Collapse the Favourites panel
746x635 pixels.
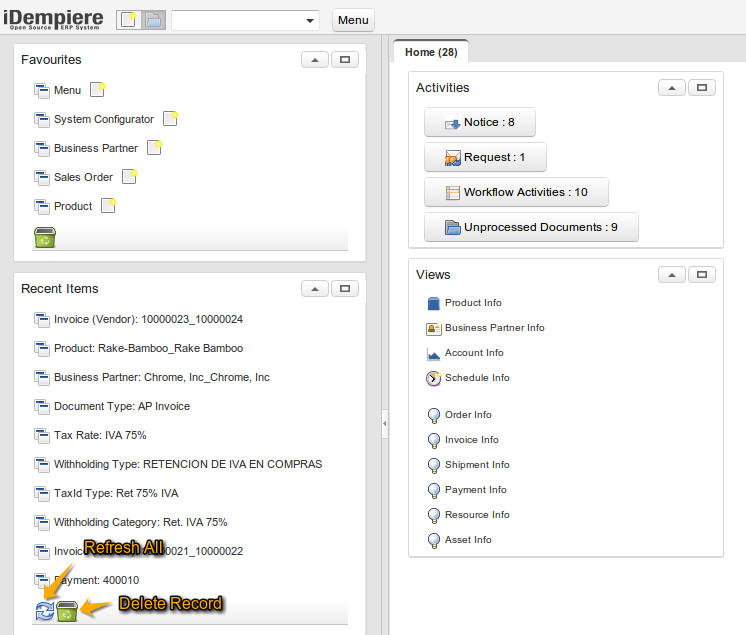(315, 60)
